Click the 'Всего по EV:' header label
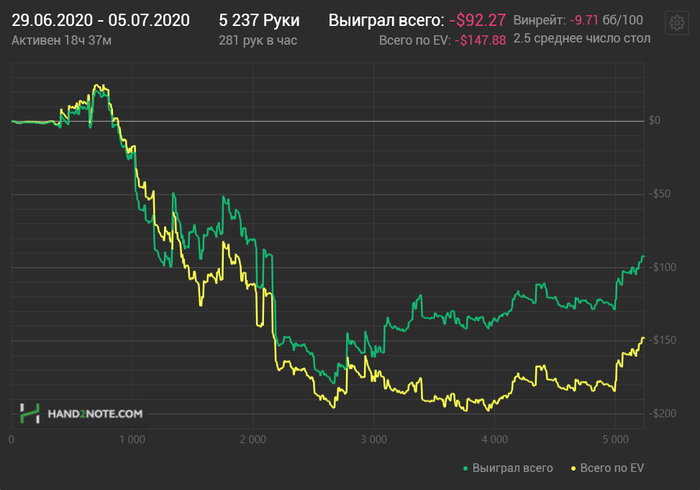 point(415,40)
